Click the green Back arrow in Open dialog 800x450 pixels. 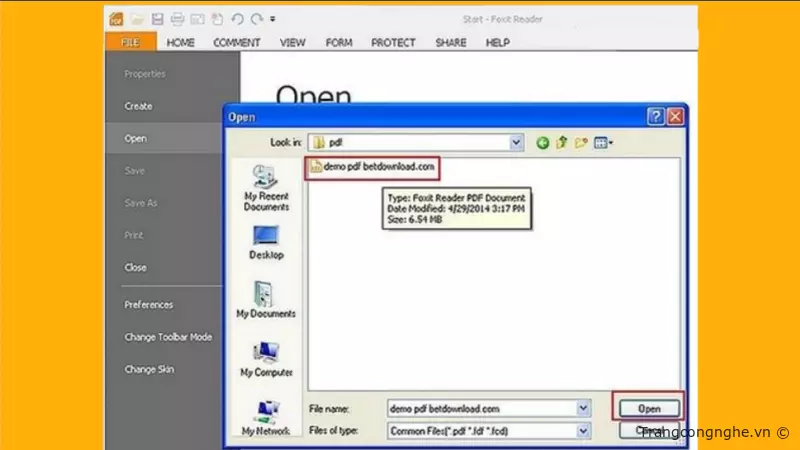(x=543, y=143)
